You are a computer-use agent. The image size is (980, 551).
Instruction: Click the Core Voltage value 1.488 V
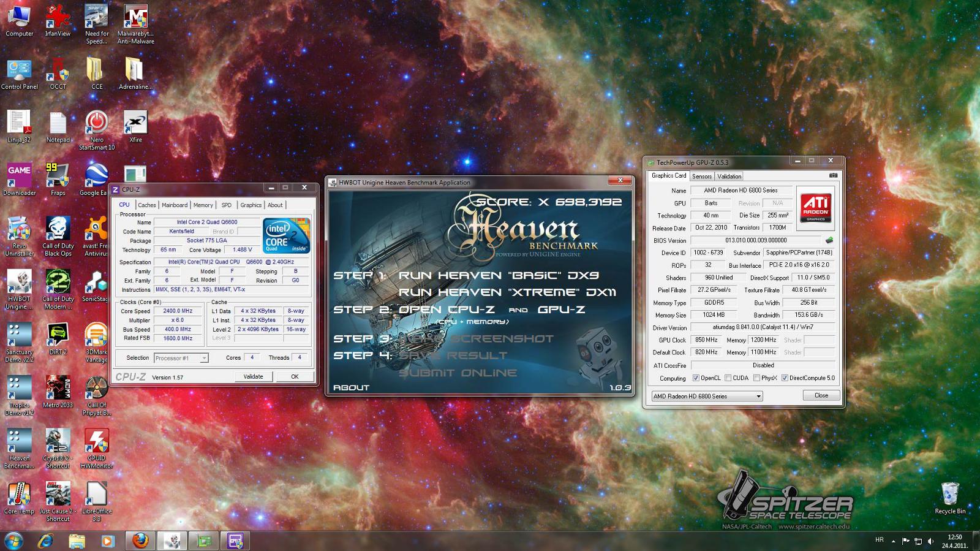242,249
